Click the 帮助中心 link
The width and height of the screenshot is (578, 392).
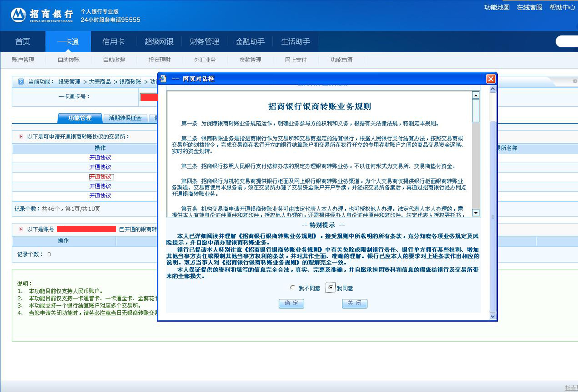click(562, 7)
